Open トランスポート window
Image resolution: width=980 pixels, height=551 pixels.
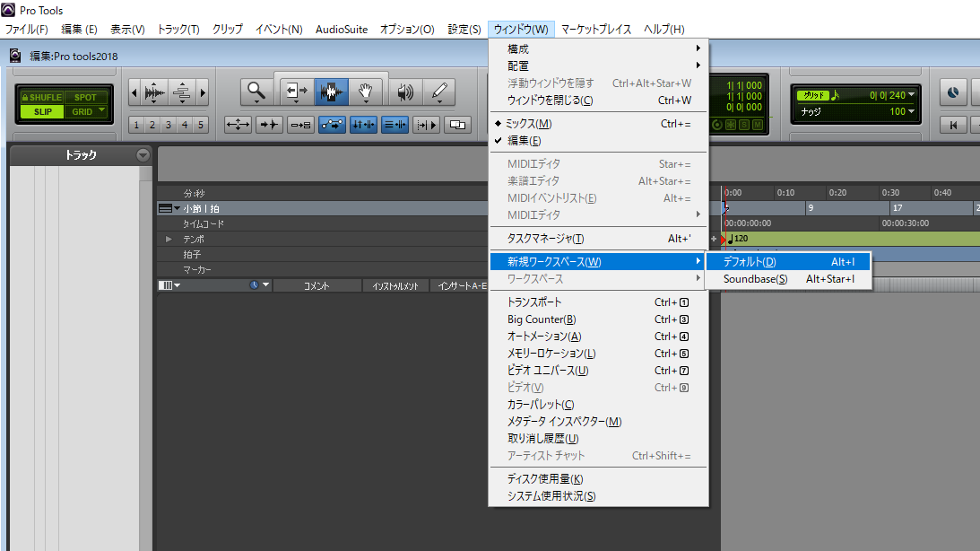(599, 302)
